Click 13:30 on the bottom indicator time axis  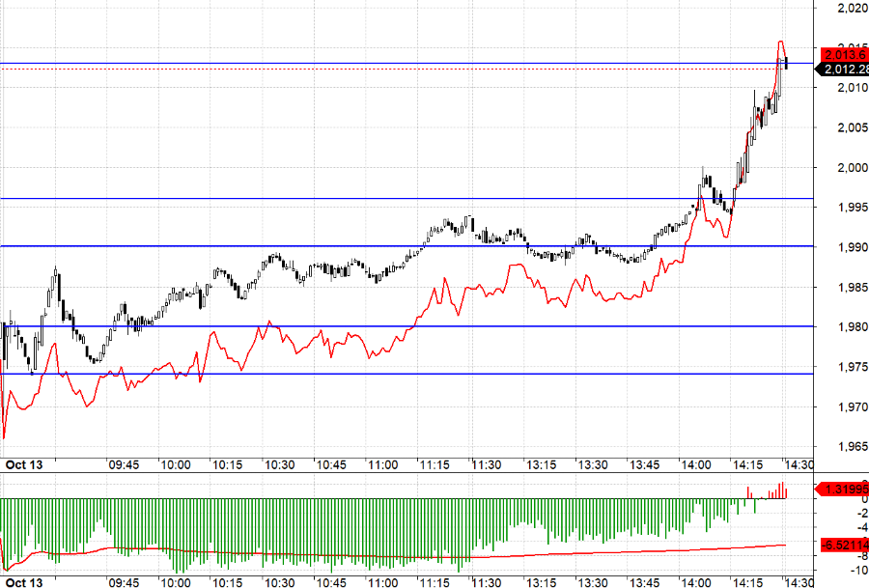point(591,583)
